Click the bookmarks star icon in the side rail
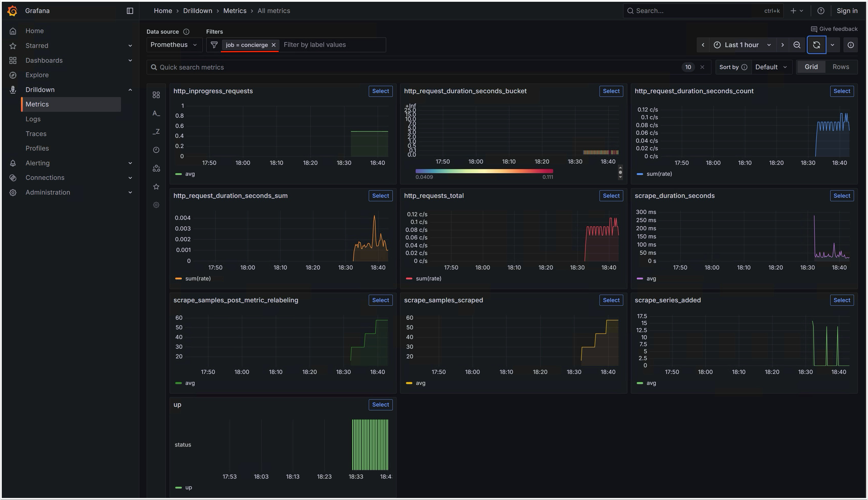 pos(156,186)
